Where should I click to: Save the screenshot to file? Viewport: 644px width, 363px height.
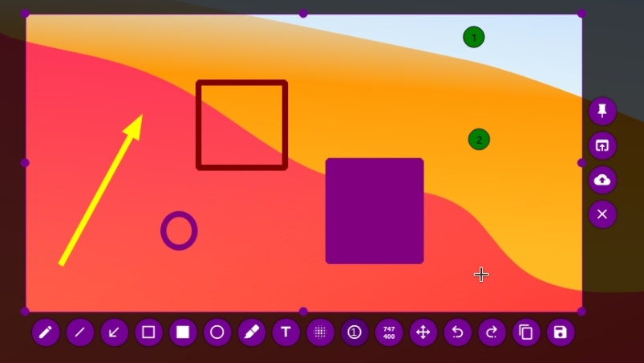pyautogui.click(x=561, y=332)
